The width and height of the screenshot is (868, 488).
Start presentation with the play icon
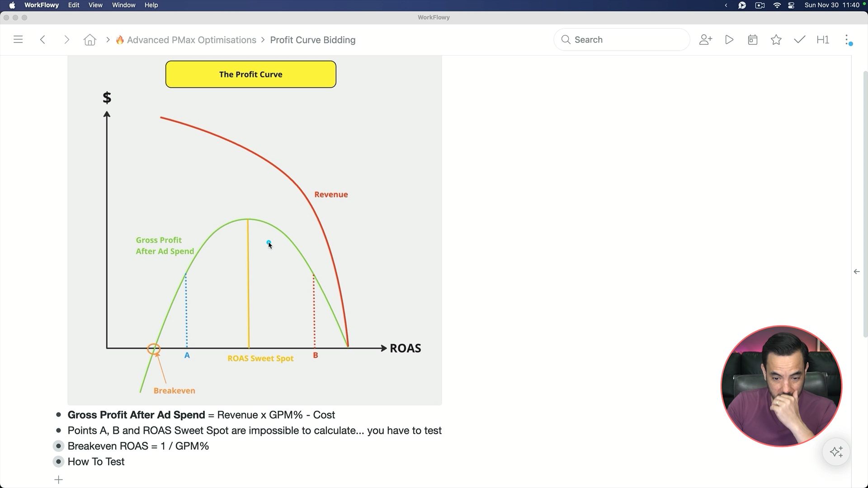click(729, 39)
